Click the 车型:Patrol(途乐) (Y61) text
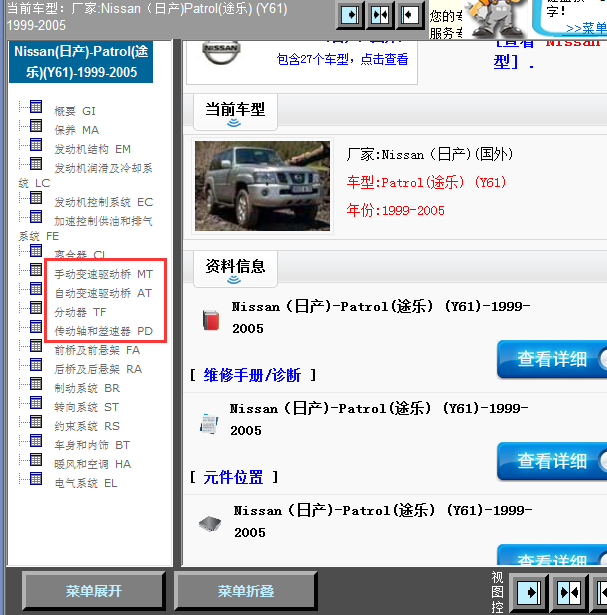Screen dimensions: 607x615 coord(426,183)
